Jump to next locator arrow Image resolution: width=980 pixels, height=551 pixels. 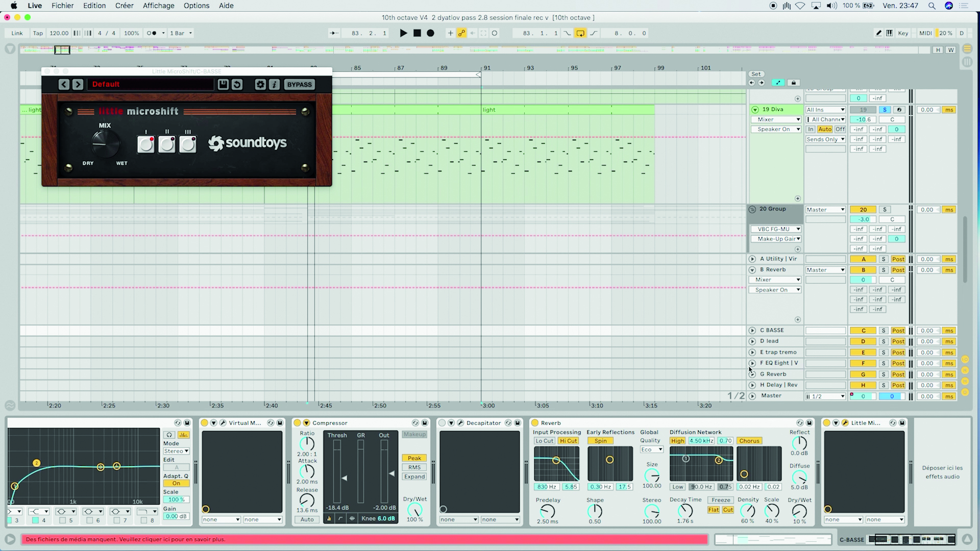[761, 83]
